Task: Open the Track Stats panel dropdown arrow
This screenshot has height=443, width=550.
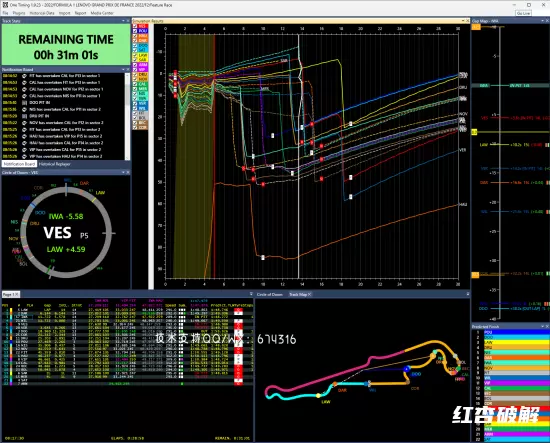Action: tap(123, 21)
